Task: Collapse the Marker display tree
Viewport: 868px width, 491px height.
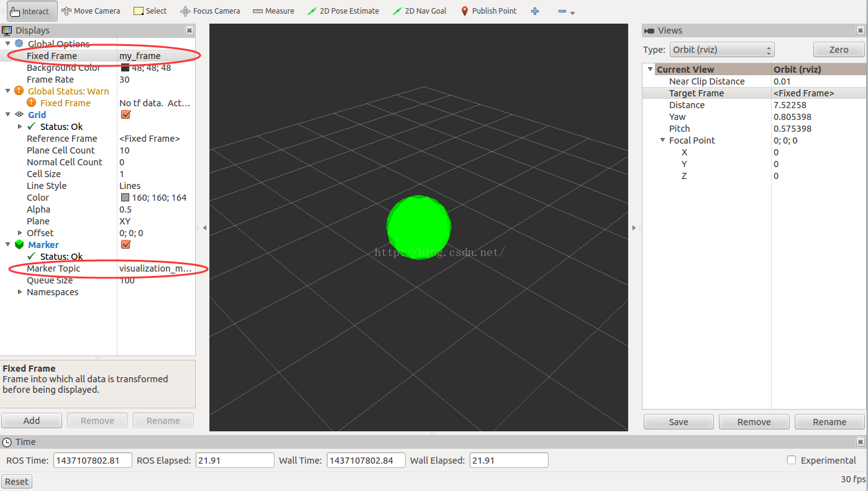Action: click(8, 244)
